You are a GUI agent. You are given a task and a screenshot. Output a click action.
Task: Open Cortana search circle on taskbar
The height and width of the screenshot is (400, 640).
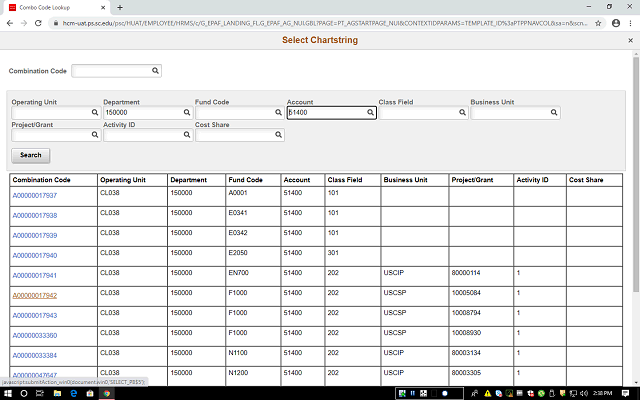(24, 393)
